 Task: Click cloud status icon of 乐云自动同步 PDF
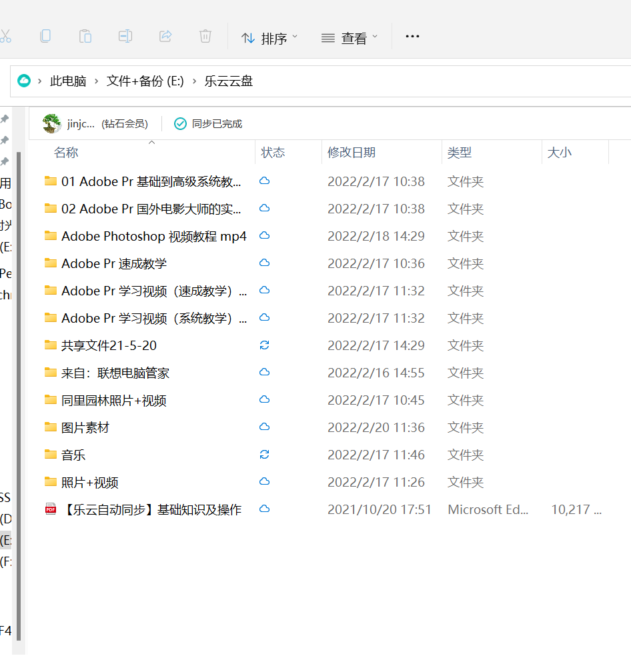pos(265,509)
